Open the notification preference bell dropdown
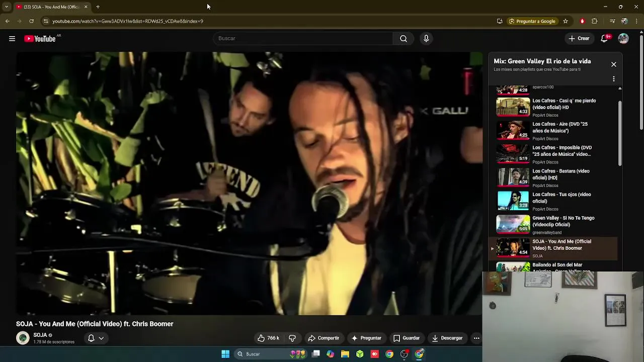The image size is (644, 362). pos(96,338)
